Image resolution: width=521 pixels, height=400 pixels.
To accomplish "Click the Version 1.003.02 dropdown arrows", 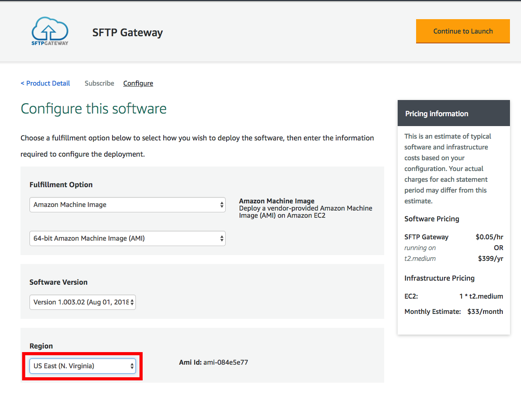I will [x=132, y=302].
